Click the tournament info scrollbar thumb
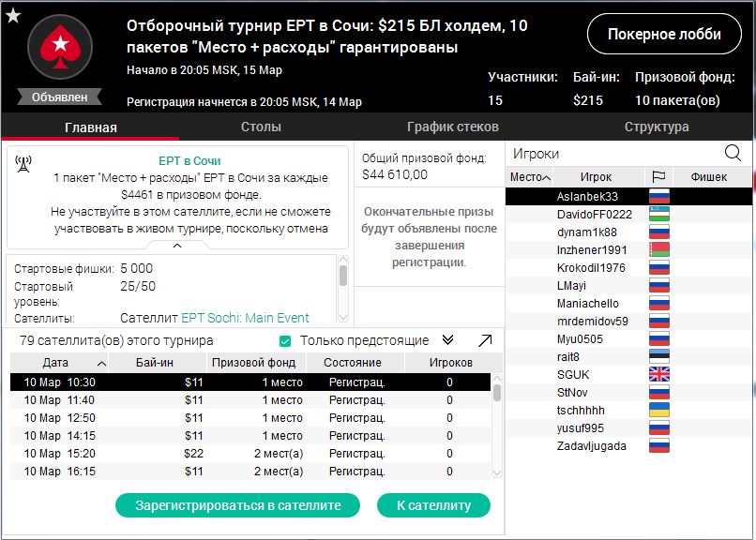Image resolution: width=756 pixels, height=540 pixels. coord(343,276)
